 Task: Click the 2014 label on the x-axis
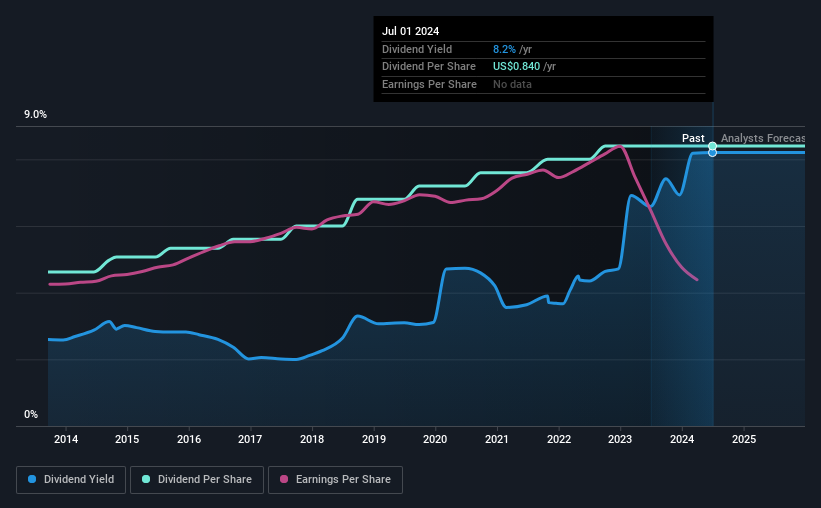point(66,439)
